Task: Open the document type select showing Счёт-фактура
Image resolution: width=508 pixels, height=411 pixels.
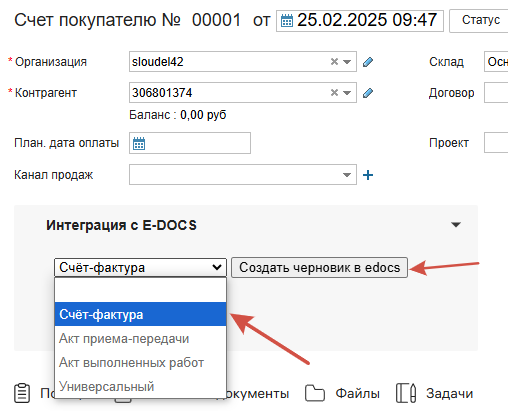Action: 140,267
